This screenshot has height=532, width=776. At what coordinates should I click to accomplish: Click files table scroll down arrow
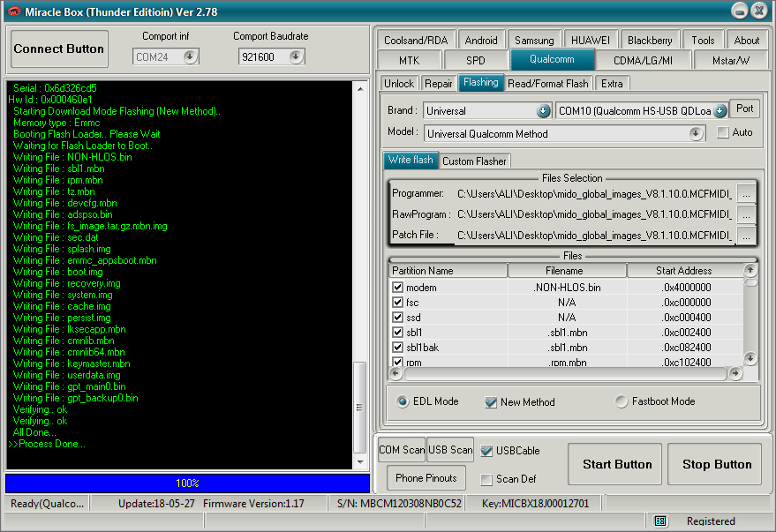tap(750, 358)
